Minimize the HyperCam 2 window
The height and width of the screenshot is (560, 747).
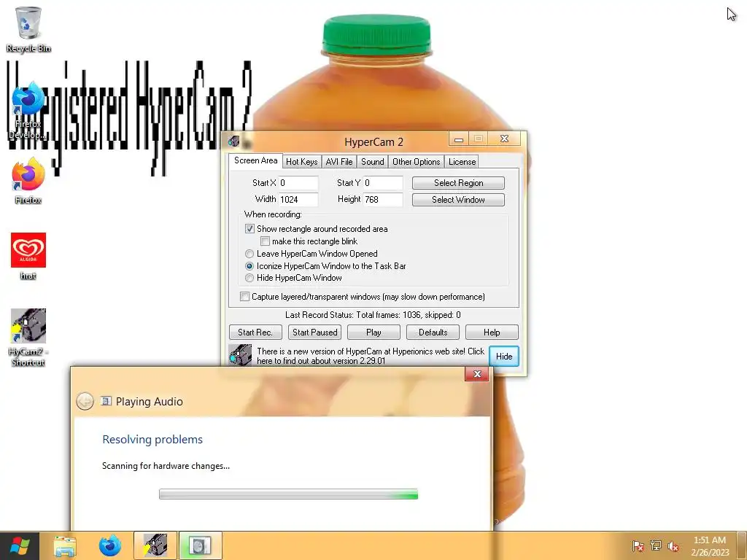tap(459, 139)
